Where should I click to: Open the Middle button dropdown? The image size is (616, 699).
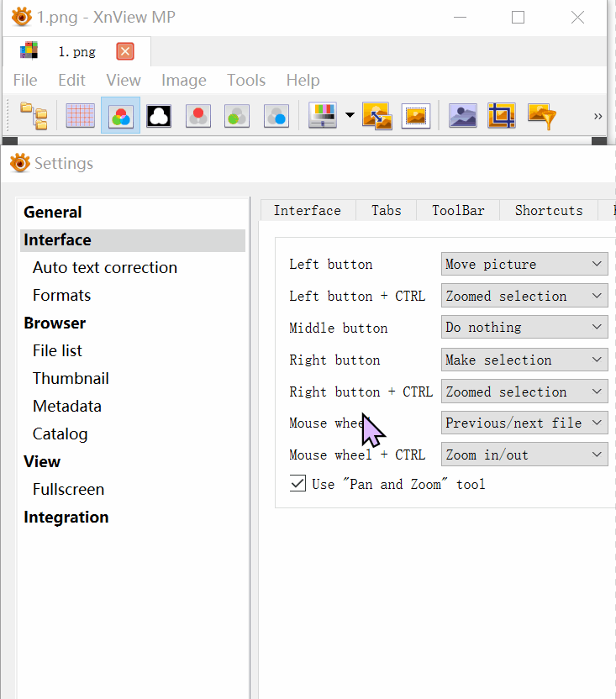(x=524, y=328)
